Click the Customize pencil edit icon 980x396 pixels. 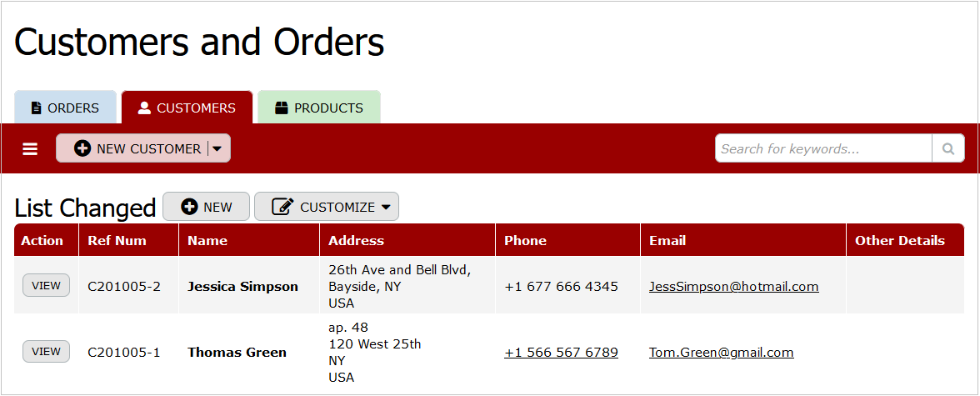click(282, 207)
